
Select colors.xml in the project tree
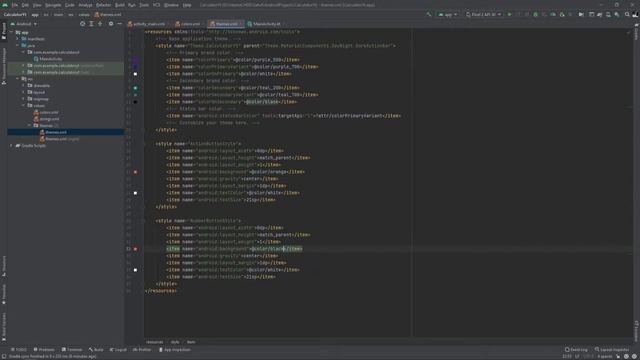pos(46,112)
